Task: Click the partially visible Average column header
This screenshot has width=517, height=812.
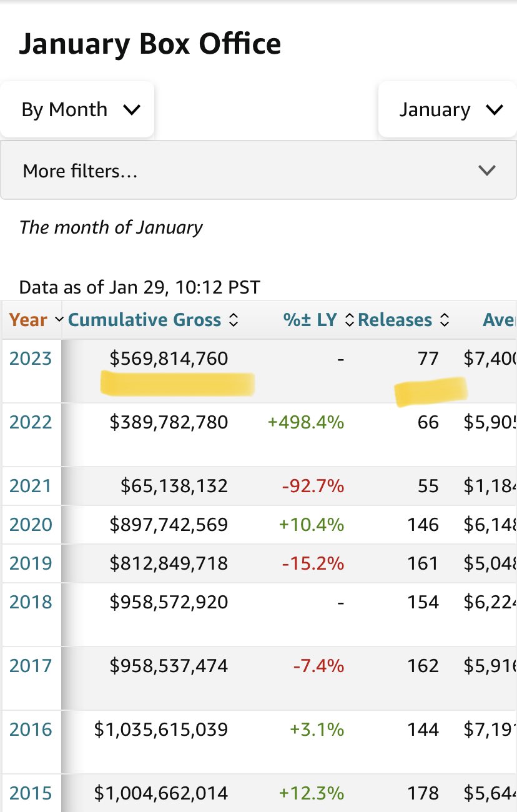Action: 500,320
